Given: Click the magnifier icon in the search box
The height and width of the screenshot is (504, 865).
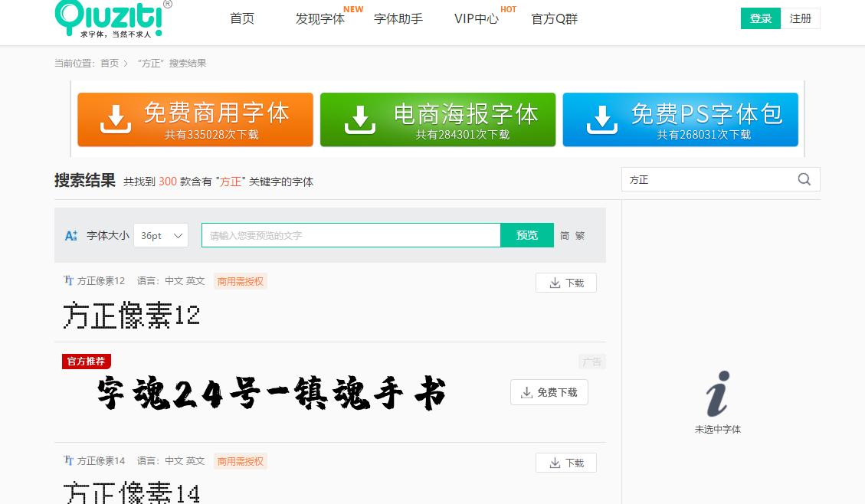Looking at the screenshot, I should point(804,178).
